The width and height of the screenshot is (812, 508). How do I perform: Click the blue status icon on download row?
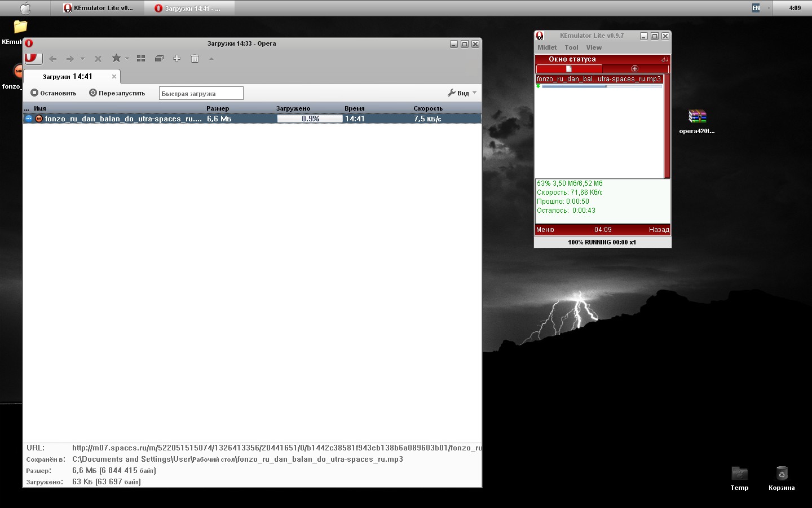click(29, 119)
